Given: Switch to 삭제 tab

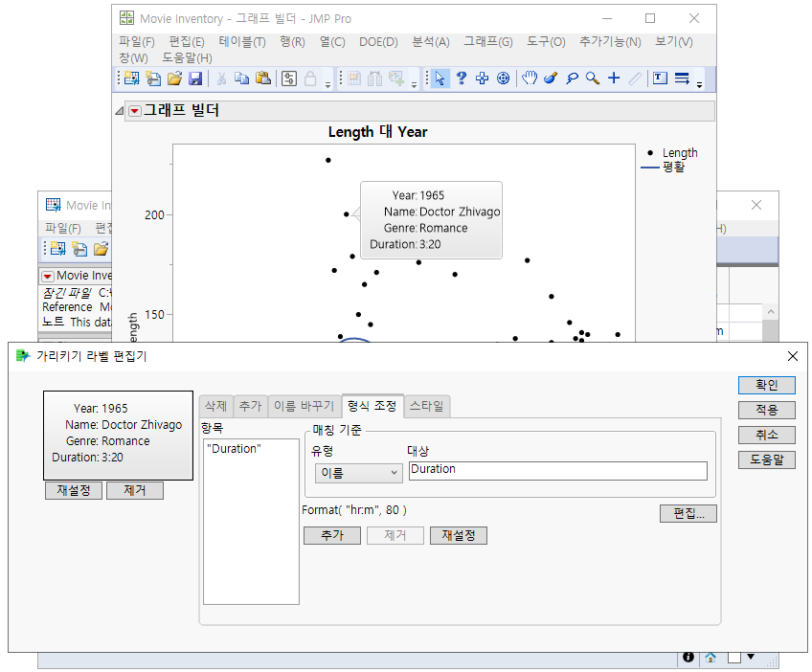Looking at the screenshot, I should tap(216, 406).
